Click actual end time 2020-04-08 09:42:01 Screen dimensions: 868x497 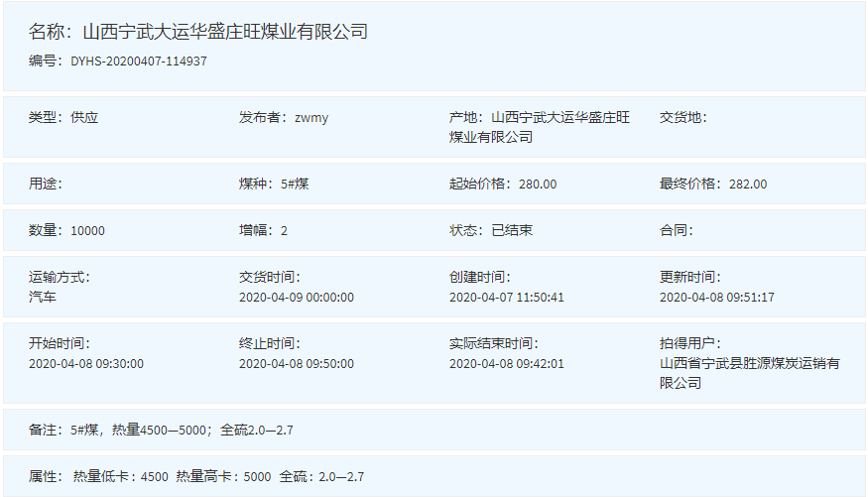pos(507,364)
